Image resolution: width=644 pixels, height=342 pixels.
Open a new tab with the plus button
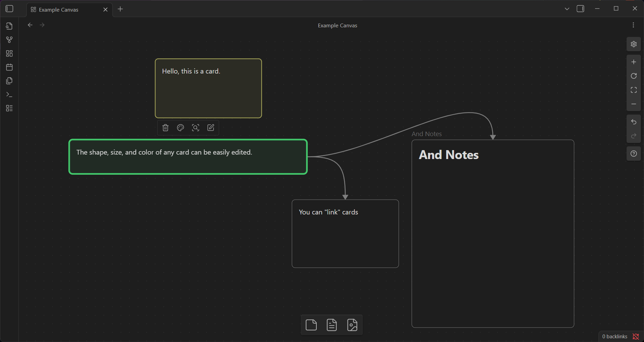point(120,9)
